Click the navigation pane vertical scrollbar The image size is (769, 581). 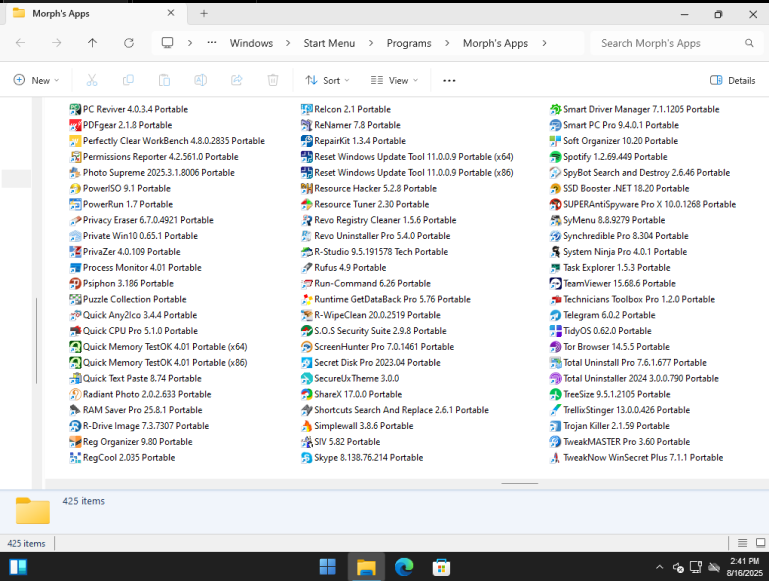[36, 341]
